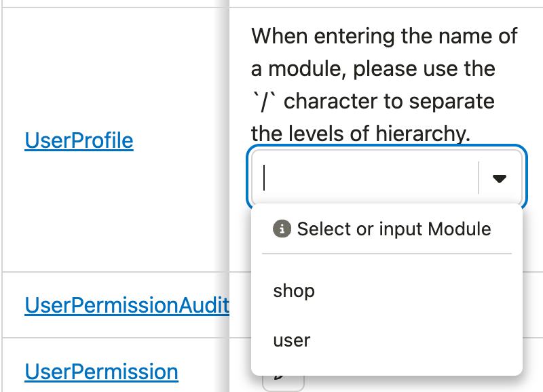Click the separator line above the shop option

coord(386,254)
